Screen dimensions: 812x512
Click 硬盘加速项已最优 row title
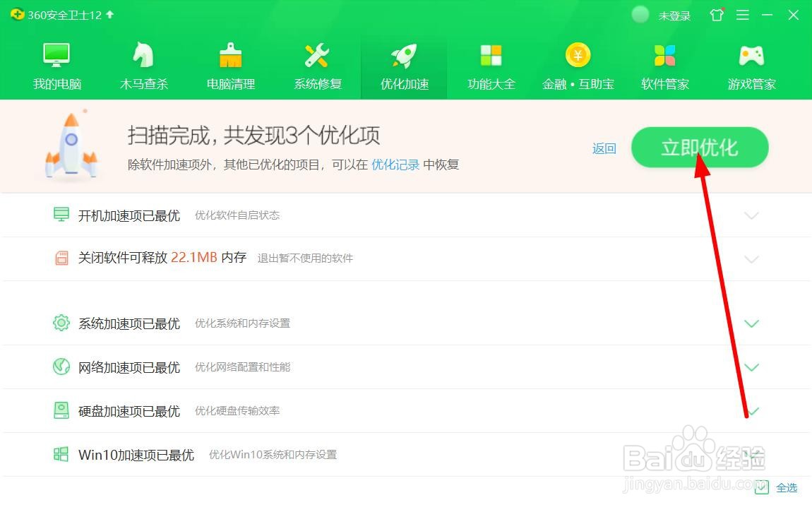pos(129,412)
